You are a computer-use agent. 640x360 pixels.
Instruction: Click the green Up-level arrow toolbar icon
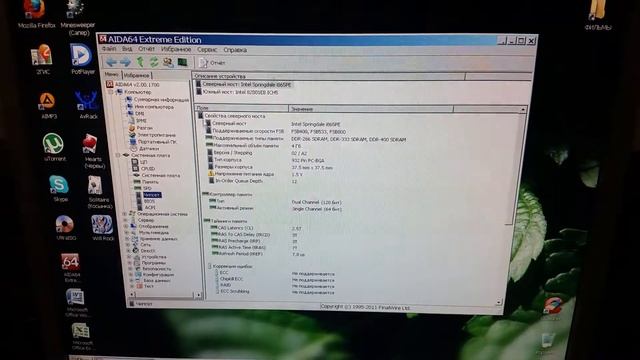tap(140, 62)
